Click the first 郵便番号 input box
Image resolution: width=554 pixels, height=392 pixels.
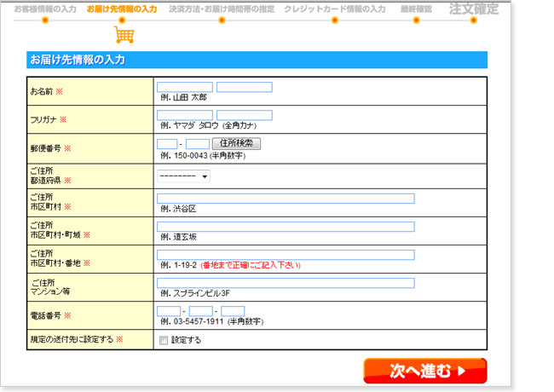[x=168, y=144]
